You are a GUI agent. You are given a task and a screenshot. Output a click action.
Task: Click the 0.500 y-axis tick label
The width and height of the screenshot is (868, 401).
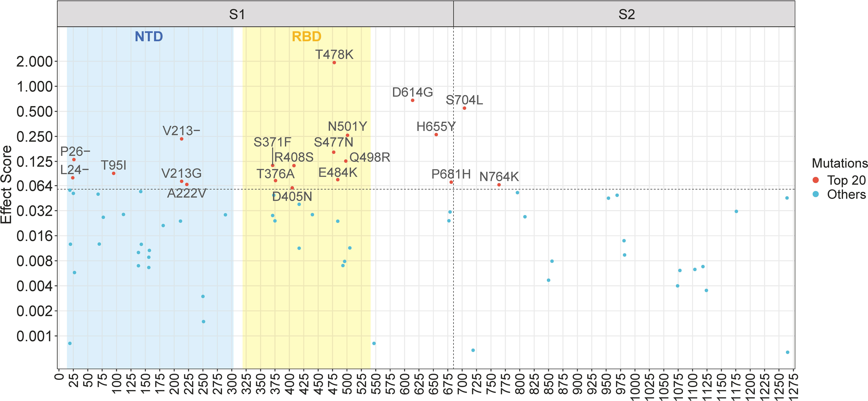click(x=35, y=112)
